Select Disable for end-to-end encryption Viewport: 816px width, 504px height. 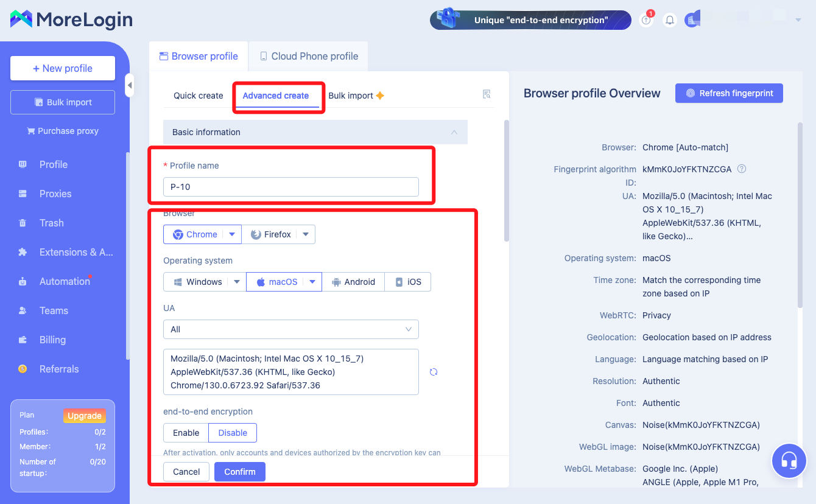[233, 433]
